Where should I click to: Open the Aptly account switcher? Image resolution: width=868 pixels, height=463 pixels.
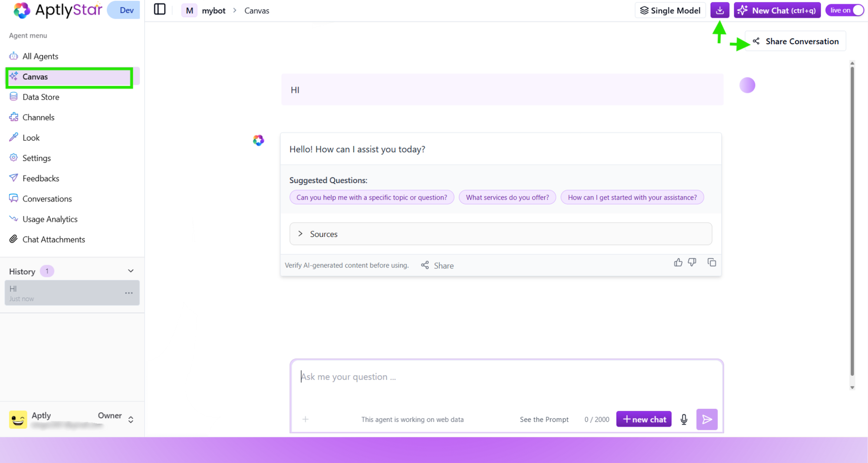coord(131,420)
